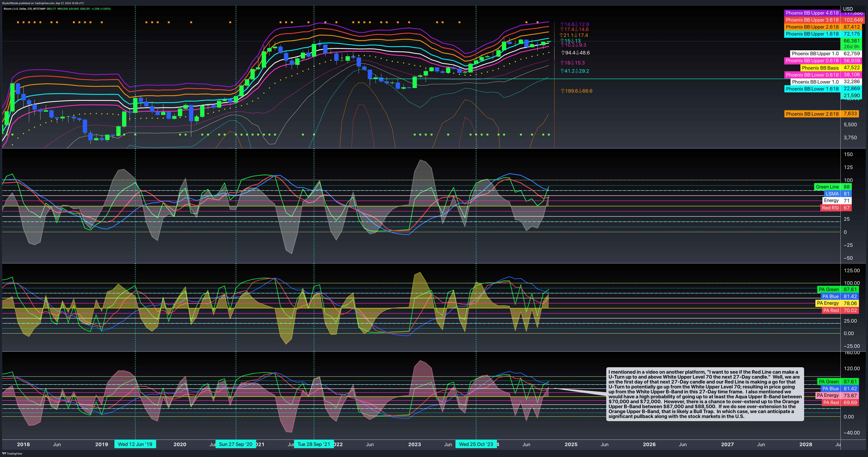Click the TradingView logo in the footer
Image resolution: width=868 pixels, height=457 pixels.
point(12,454)
